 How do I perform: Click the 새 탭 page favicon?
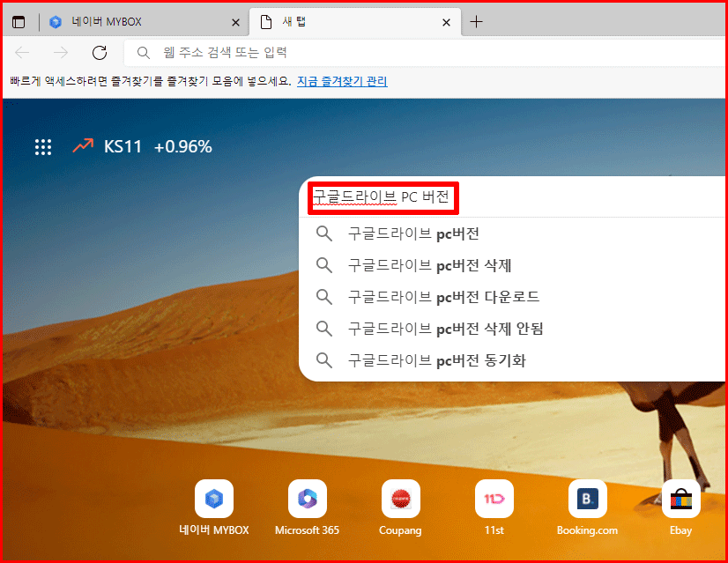point(266,22)
